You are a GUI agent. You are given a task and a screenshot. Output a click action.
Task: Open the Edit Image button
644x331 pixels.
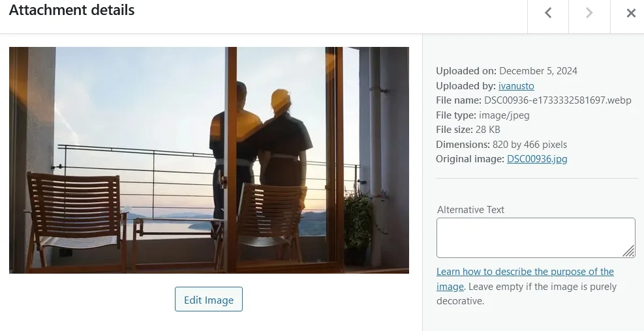tap(209, 300)
